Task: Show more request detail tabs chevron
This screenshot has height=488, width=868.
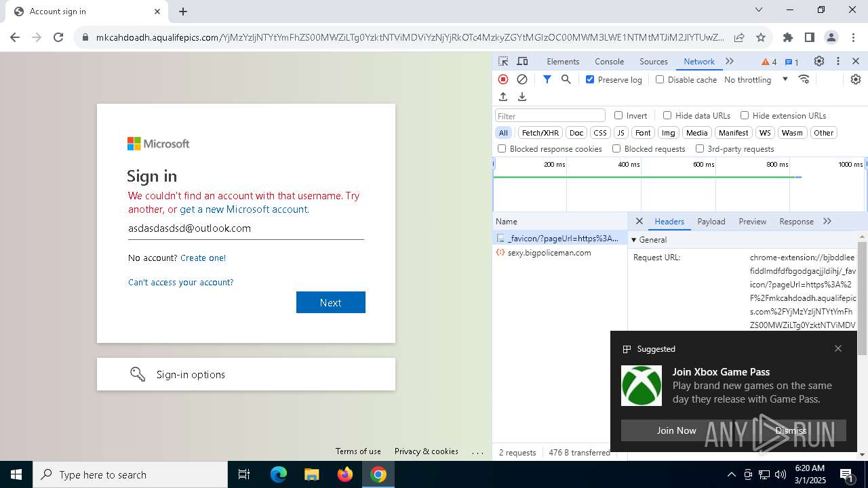Action: point(827,221)
